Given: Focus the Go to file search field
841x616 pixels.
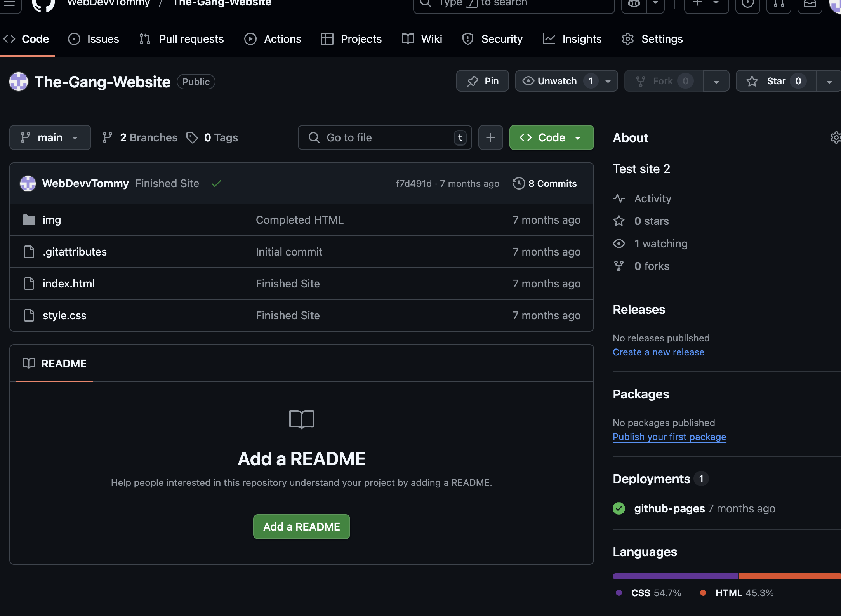Looking at the screenshot, I should pos(385,137).
